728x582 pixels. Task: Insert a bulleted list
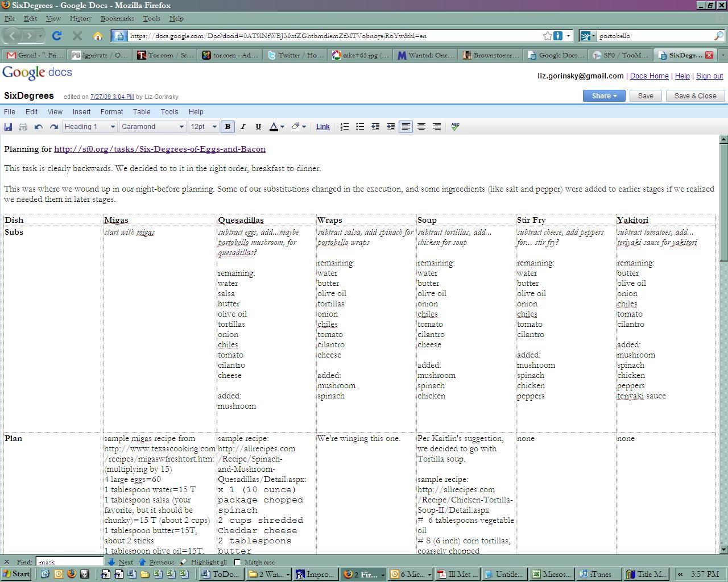pyautogui.click(x=360, y=127)
